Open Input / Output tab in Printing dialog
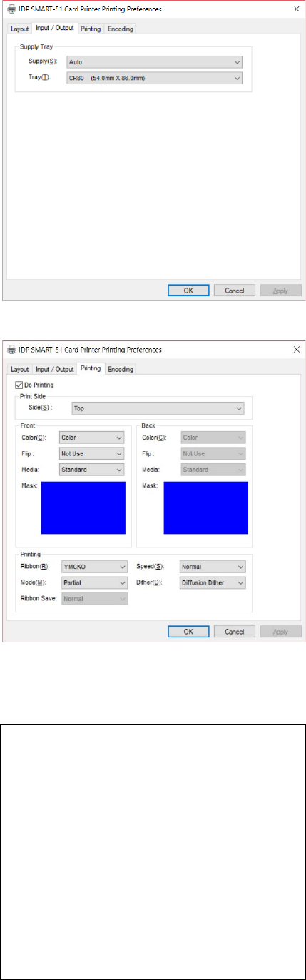Screen dimensions: 306x980 tap(56, 370)
